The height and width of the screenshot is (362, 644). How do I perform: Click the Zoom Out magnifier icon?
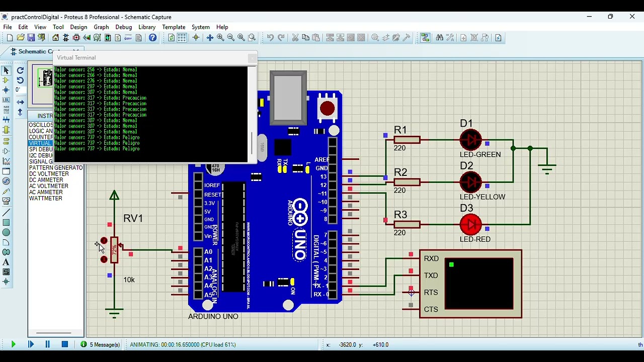[x=231, y=38]
